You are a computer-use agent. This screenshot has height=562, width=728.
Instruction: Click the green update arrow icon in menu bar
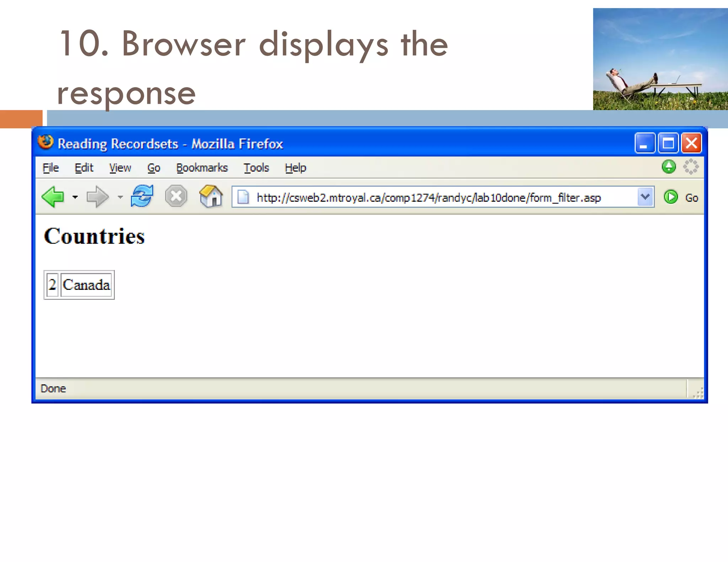point(669,167)
